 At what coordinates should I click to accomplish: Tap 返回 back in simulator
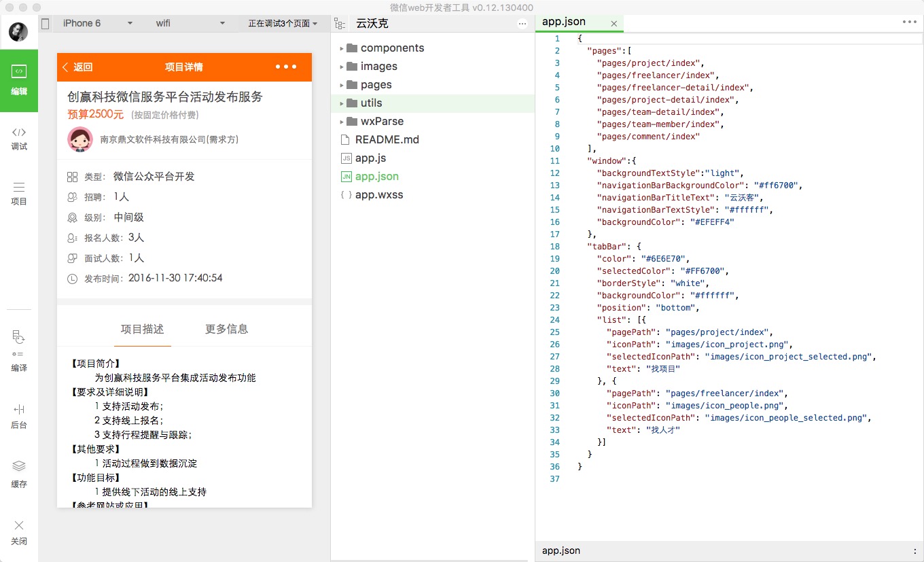tap(77, 67)
